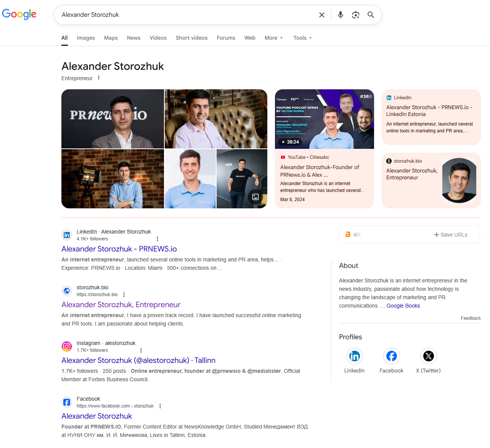Open YouTube podcast video thumbnail

pyautogui.click(x=325, y=119)
